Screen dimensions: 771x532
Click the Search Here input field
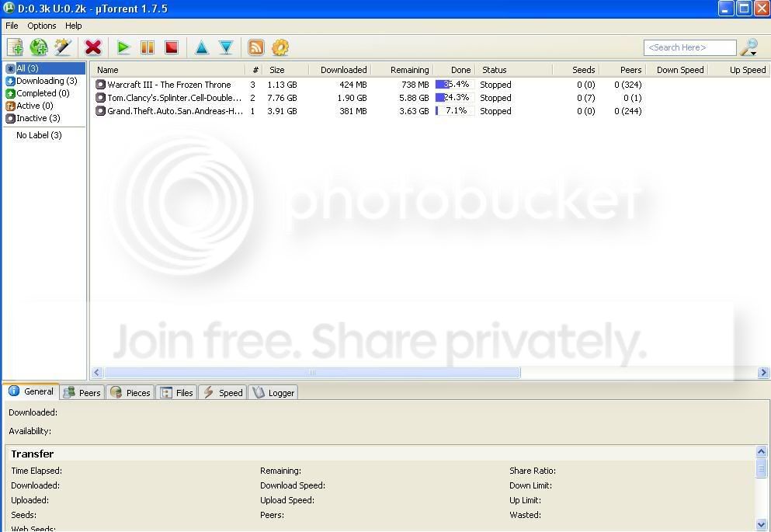(690, 47)
